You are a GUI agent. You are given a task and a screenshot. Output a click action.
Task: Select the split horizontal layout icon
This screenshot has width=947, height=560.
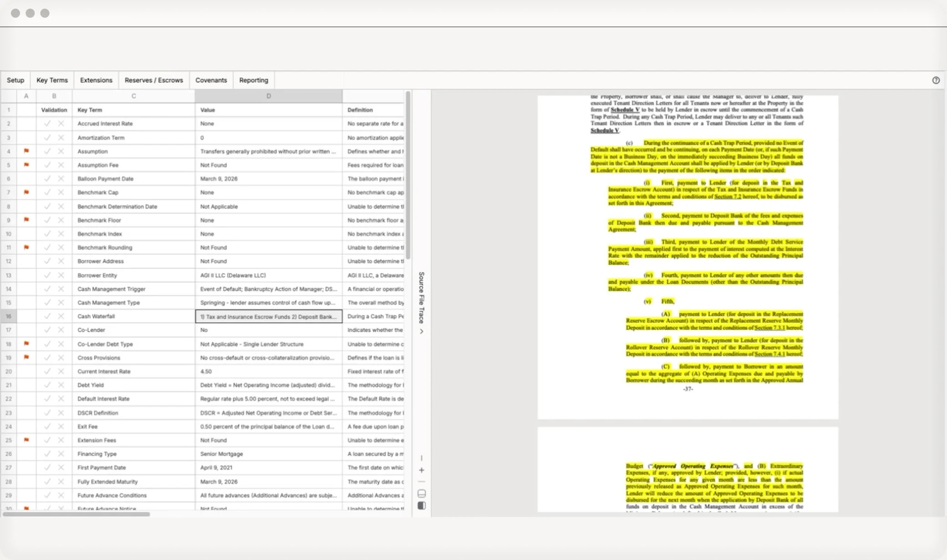422,494
